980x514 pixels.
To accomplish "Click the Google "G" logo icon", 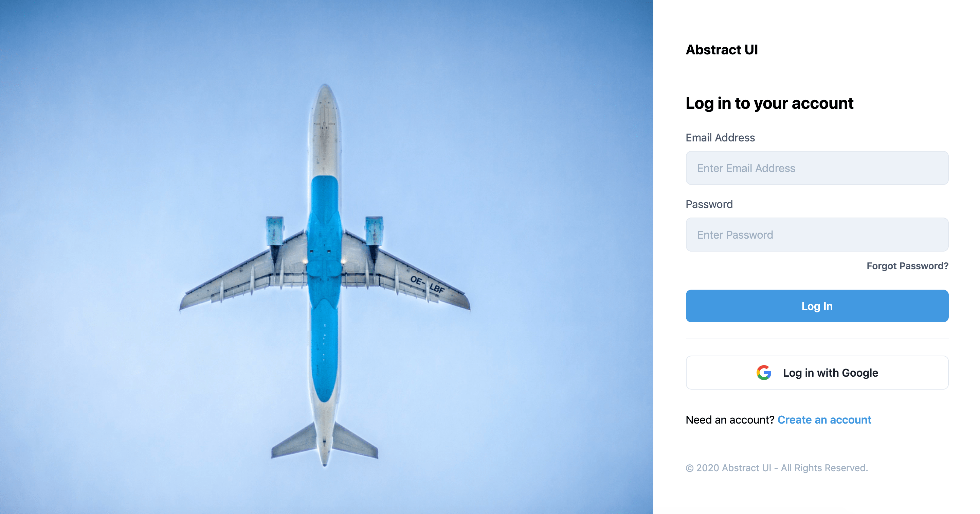I will (x=764, y=372).
